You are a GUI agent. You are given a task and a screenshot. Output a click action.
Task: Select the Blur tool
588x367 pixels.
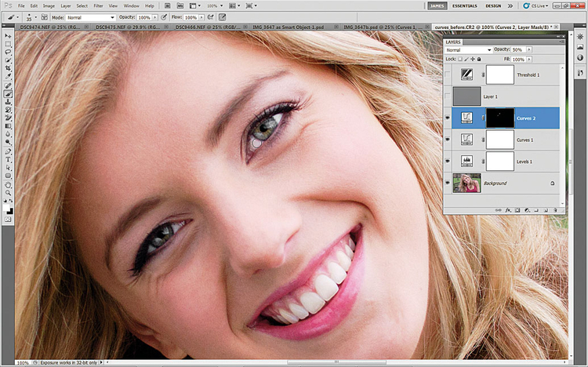pyautogui.click(x=8, y=134)
